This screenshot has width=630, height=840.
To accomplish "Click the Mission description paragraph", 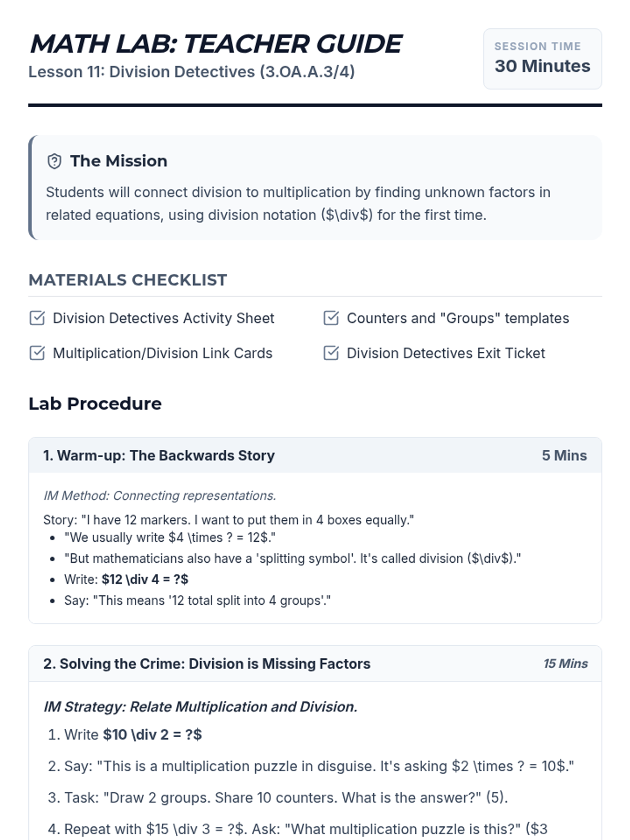I will [x=298, y=204].
